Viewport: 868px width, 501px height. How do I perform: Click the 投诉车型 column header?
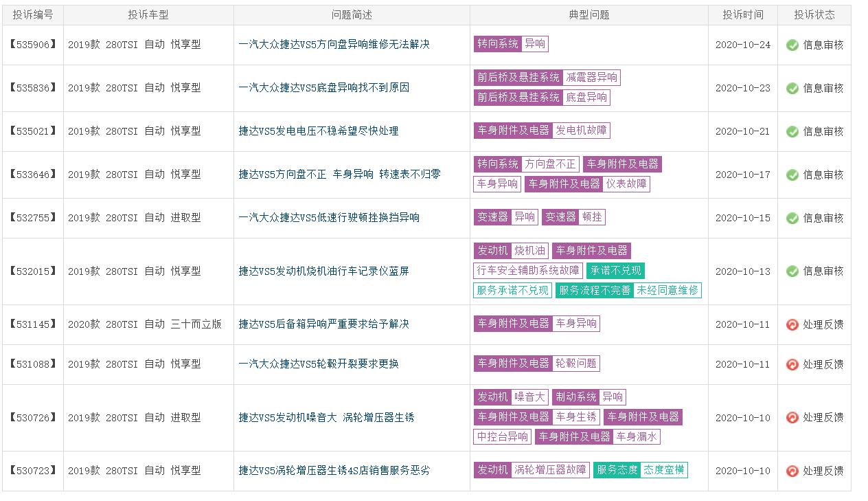tap(148, 14)
